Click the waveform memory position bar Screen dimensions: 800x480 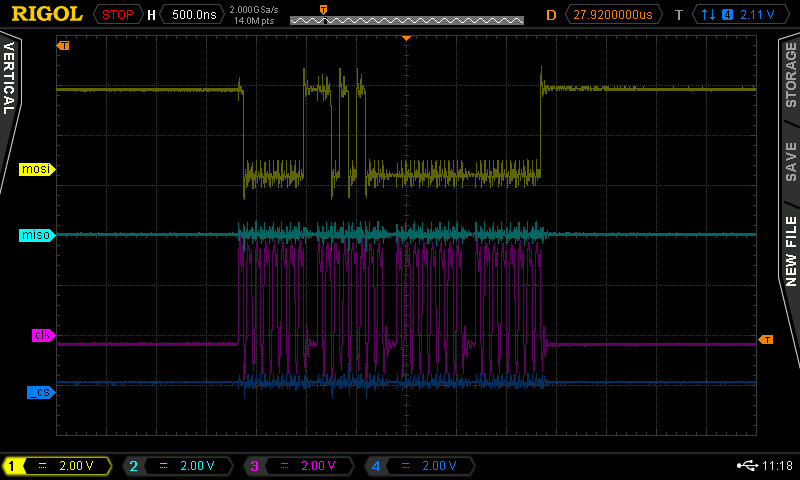pos(406,20)
